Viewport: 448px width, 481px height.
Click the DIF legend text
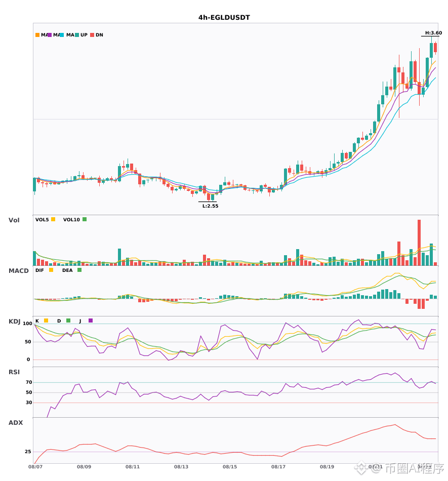pyautogui.click(x=39, y=270)
